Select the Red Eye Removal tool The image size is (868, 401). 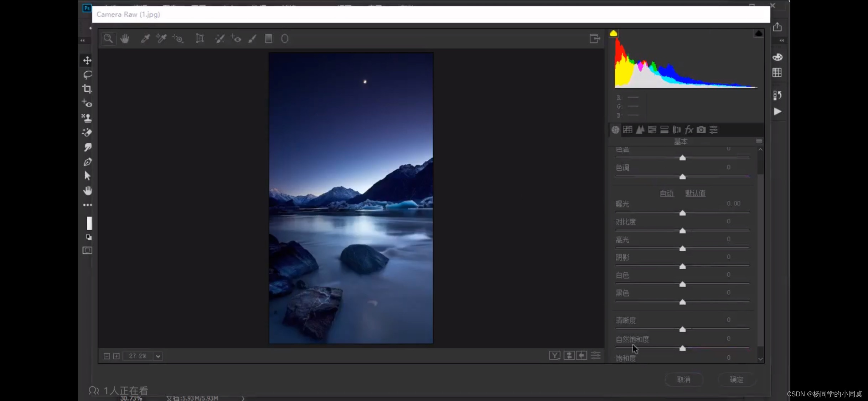point(236,38)
